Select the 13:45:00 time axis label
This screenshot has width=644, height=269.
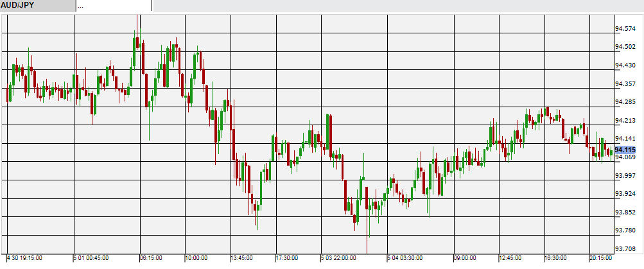[x=241, y=258]
